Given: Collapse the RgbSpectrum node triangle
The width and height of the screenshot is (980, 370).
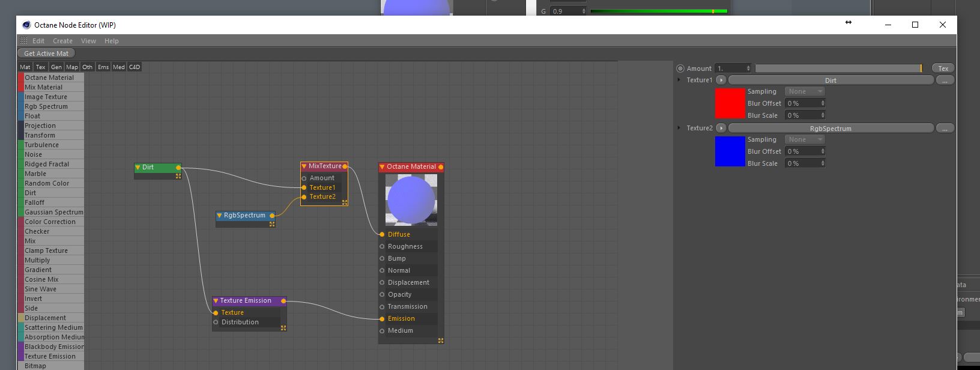Looking at the screenshot, I should [x=219, y=215].
